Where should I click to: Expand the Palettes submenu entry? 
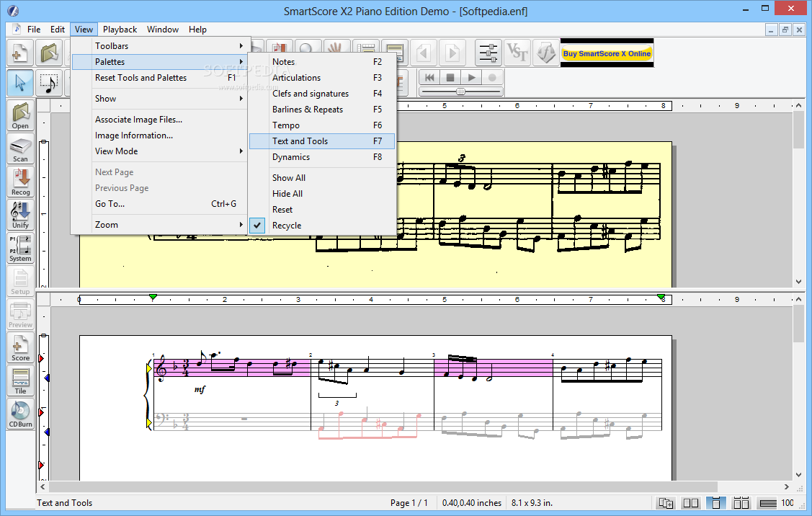tap(161, 62)
